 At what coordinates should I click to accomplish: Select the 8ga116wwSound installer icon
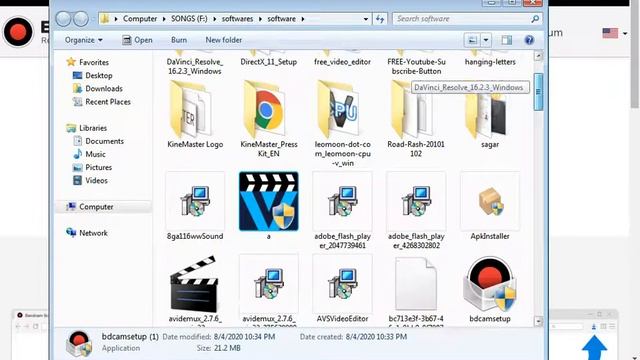195,201
